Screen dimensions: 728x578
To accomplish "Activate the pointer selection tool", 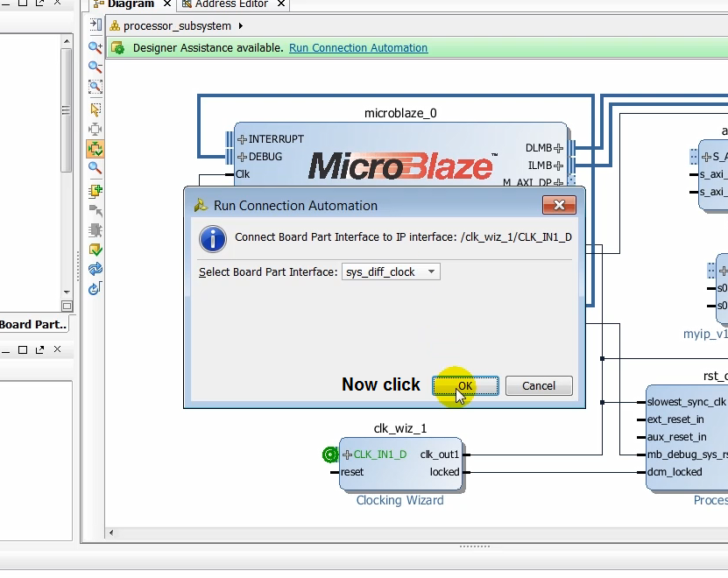I will [x=95, y=109].
